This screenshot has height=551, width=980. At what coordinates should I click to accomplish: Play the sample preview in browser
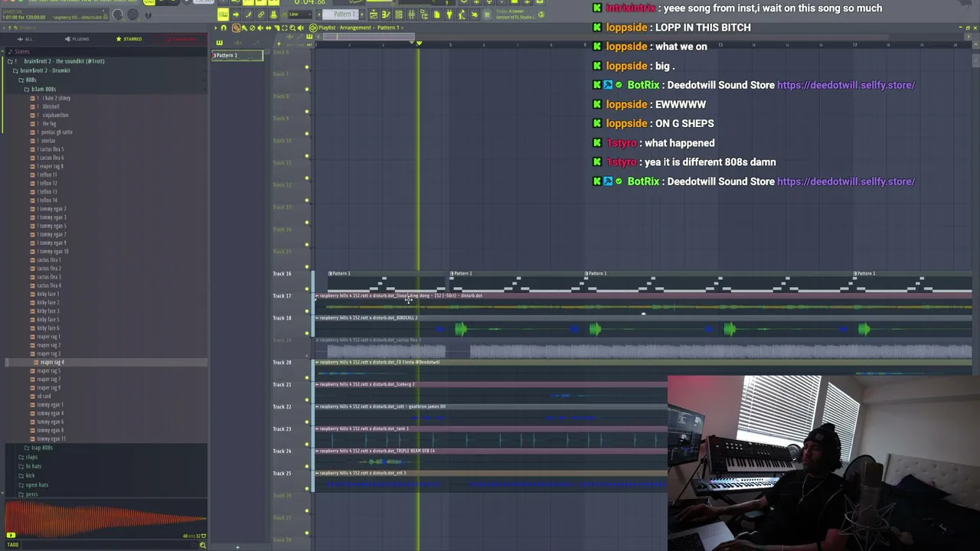11,536
